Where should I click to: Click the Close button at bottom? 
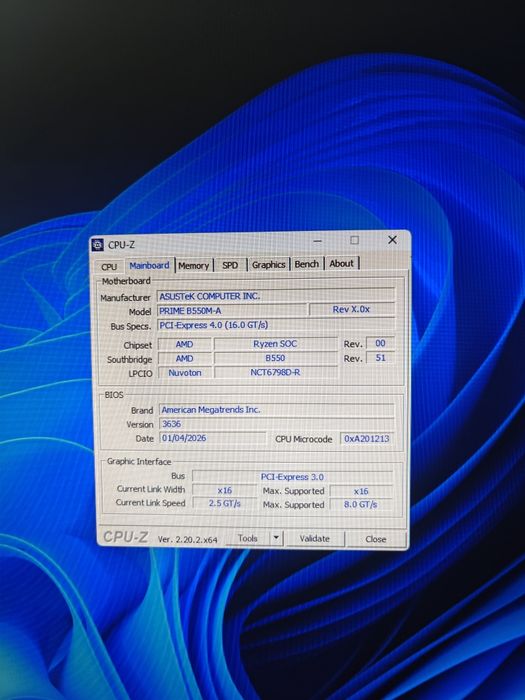(376, 539)
